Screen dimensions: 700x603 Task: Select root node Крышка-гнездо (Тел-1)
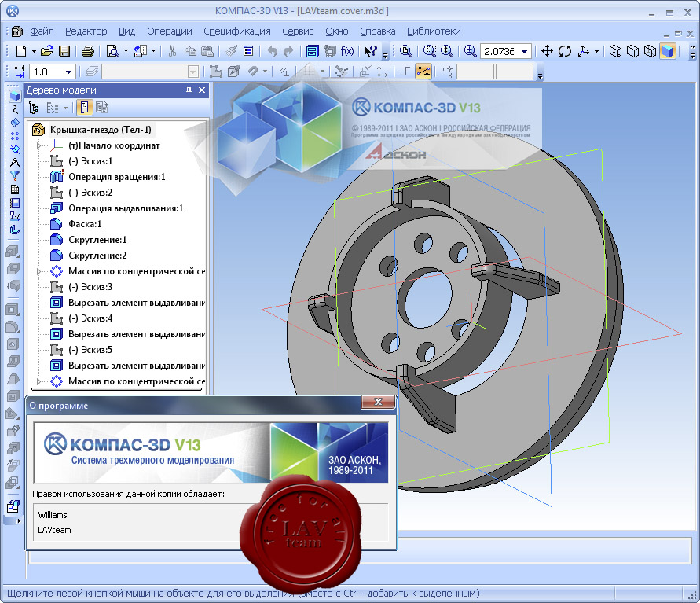[101, 130]
